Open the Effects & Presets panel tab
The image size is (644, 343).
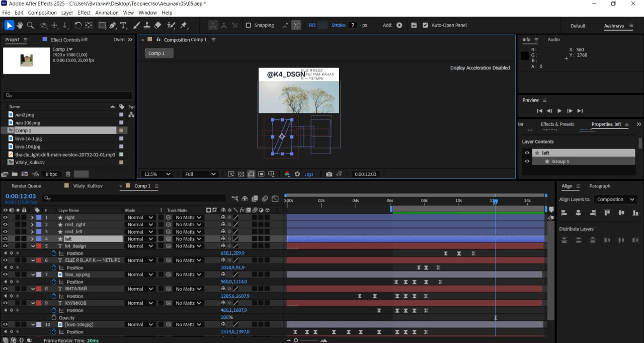[557, 124]
